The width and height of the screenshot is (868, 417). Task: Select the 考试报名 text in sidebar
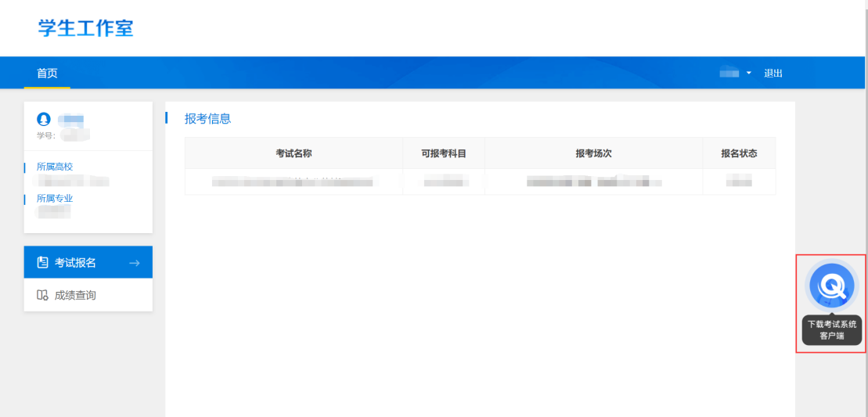click(75, 263)
